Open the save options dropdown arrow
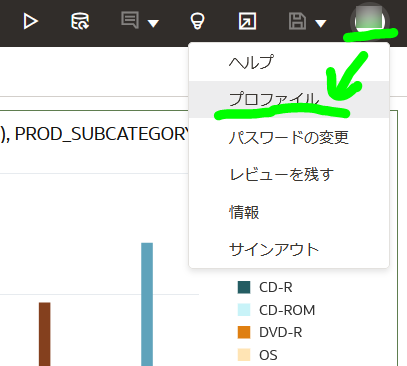The image size is (407, 366). [321, 23]
